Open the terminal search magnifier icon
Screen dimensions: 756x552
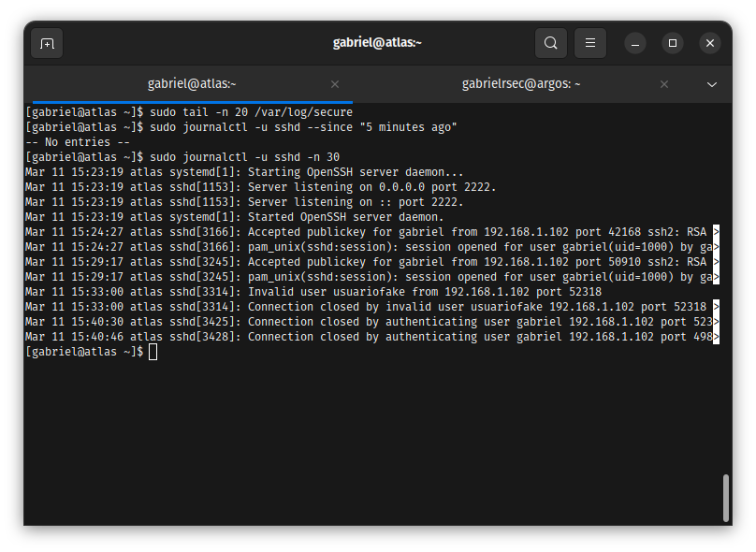(550, 43)
